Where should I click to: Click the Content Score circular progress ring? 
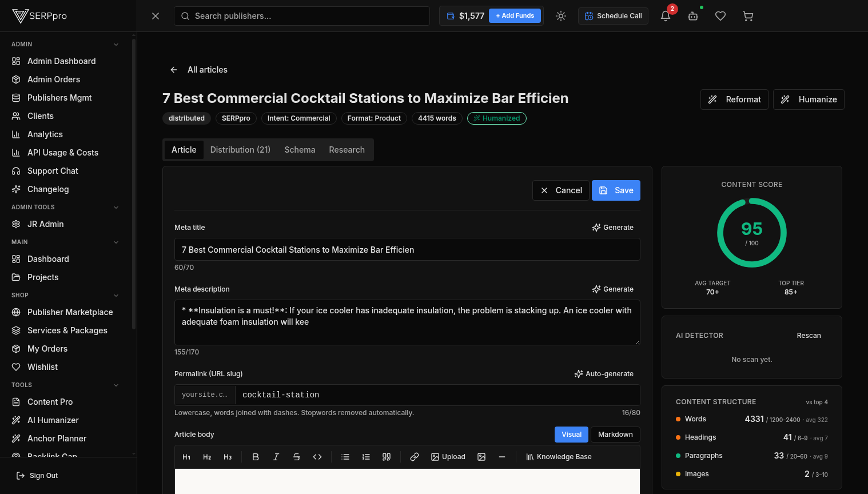[x=751, y=232]
